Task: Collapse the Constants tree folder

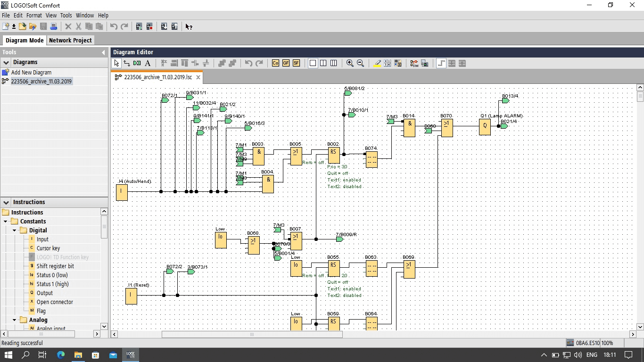Action: [x=6, y=222]
